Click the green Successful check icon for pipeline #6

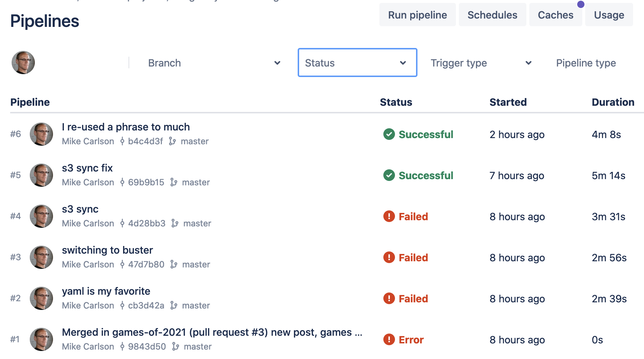pyautogui.click(x=389, y=134)
